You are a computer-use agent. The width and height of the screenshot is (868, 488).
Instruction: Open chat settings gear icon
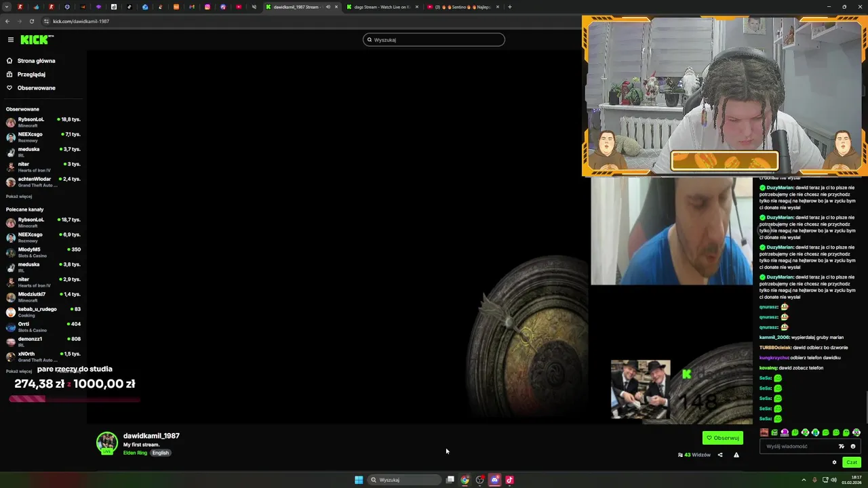coord(834,462)
